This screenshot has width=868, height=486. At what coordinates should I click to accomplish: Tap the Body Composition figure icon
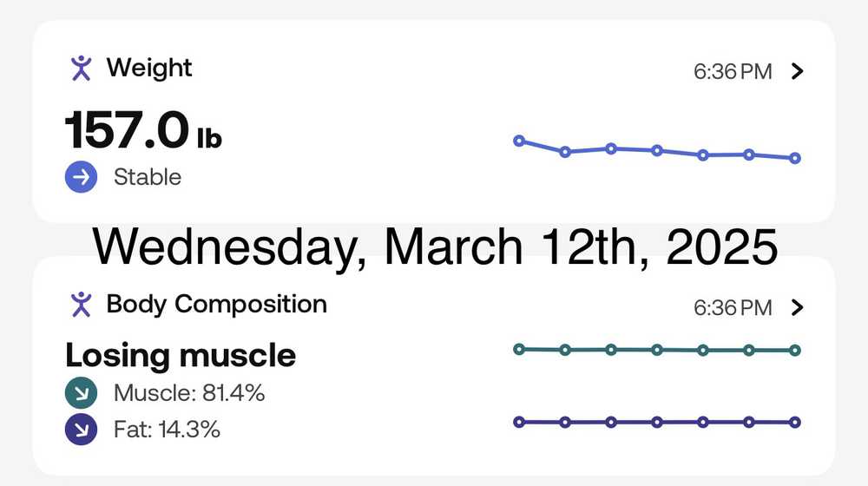tap(81, 304)
